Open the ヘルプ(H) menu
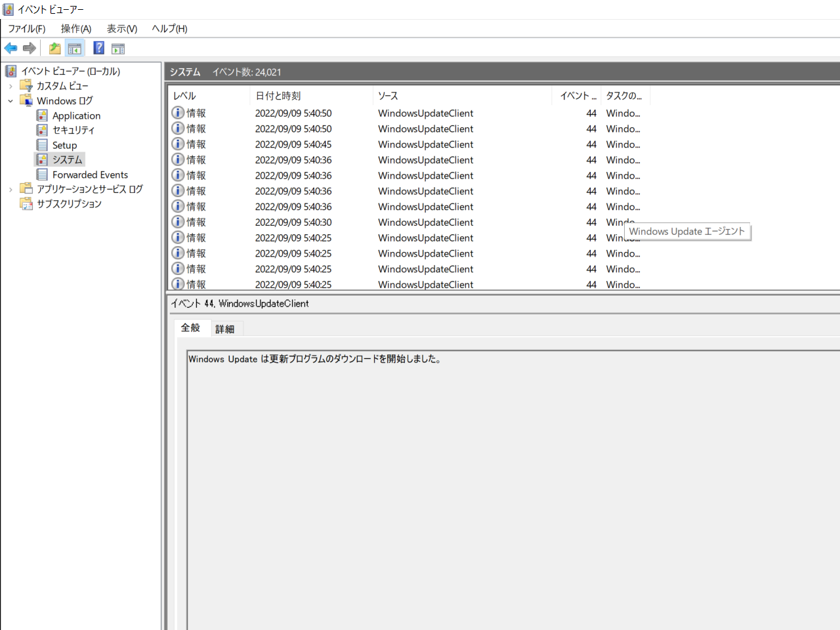Screen dimensions: 840x630 169,28
